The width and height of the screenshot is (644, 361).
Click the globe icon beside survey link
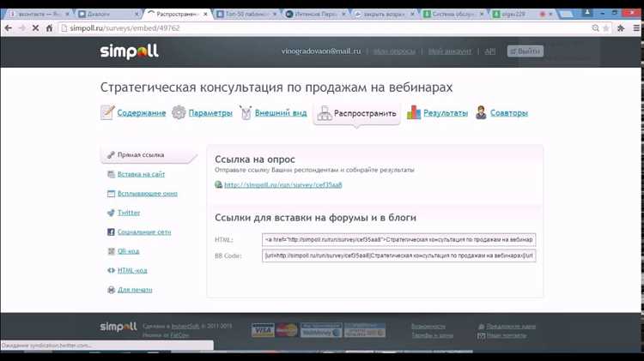[218, 184]
